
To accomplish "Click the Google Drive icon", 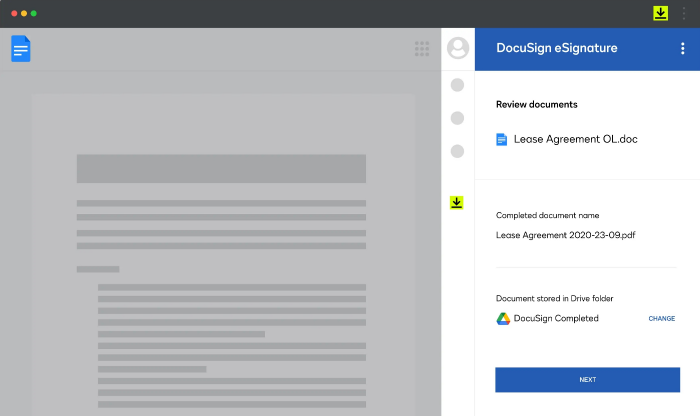I will coord(503,318).
